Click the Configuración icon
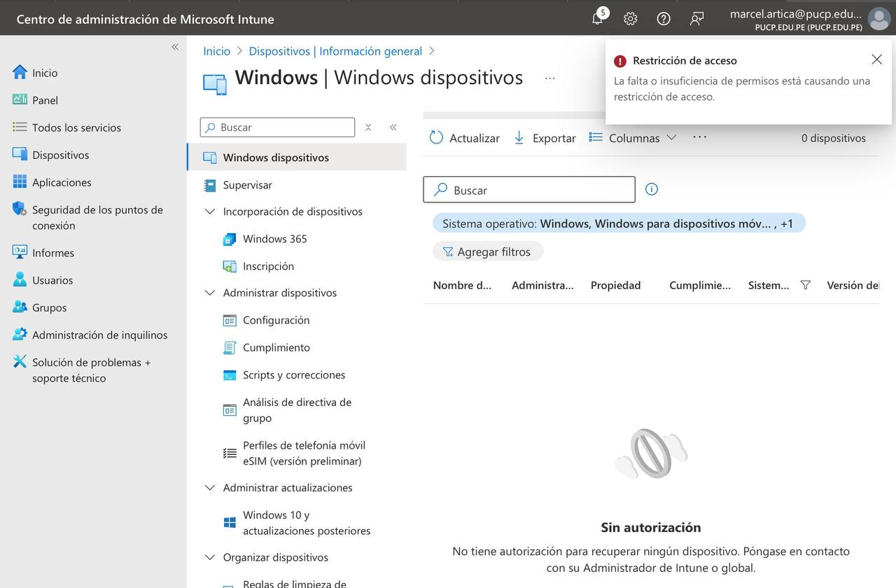This screenshot has height=588, width=896. tap(230, 320)
